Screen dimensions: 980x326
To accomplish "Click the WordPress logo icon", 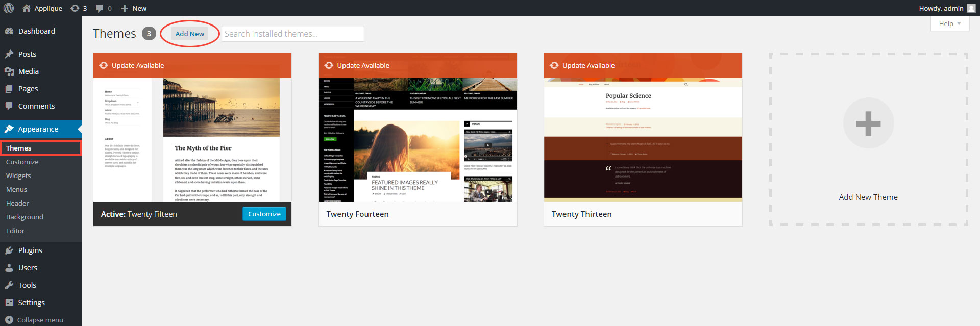I will [x=9, y=8].
